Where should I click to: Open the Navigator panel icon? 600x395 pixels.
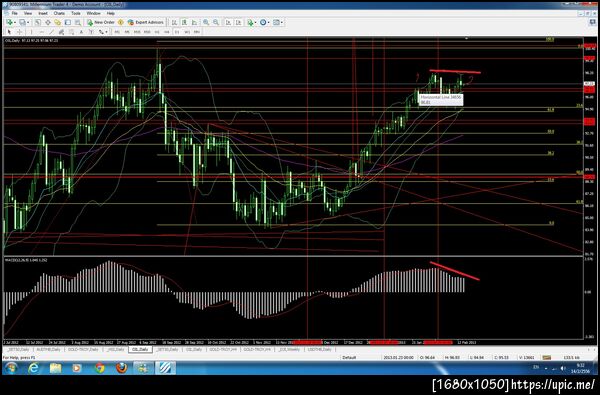(x=57, y=22)
